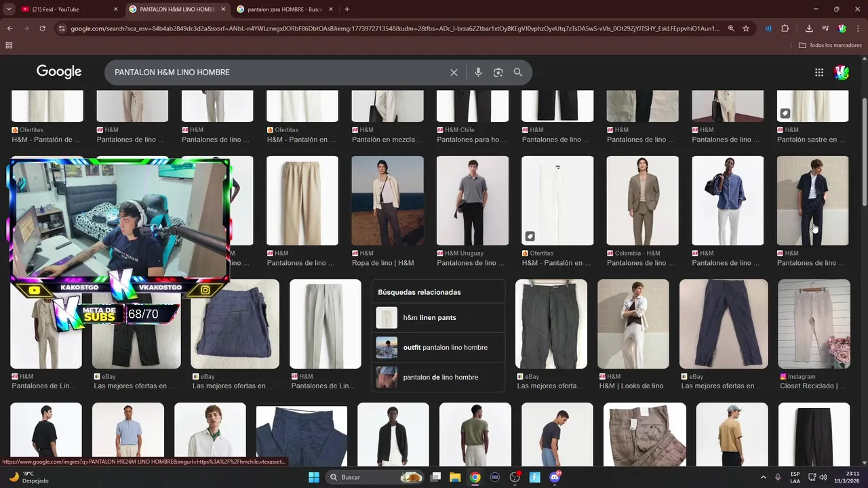The height and width of the screenshot is (488, 868).
Task: Open the Google account avatar
Action: point(842,73)
